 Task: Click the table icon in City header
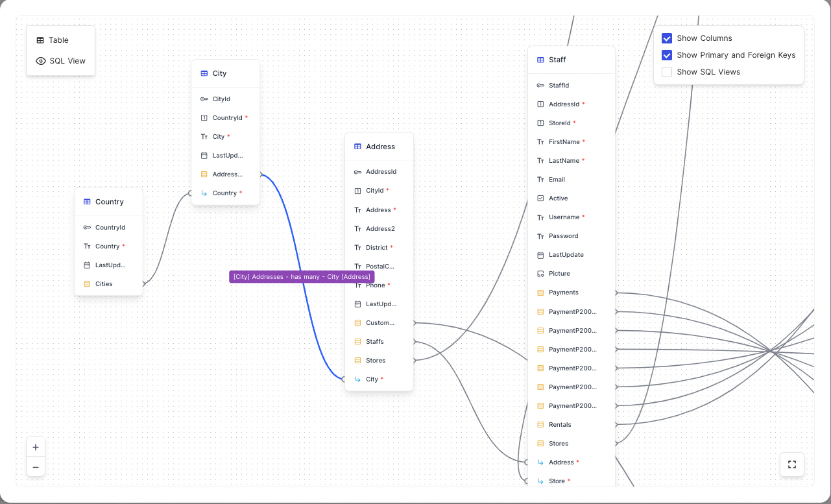click(x=204, y=73)
